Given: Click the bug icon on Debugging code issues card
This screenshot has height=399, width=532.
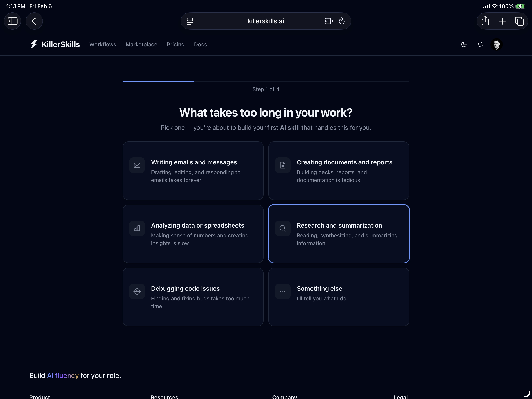Looking at the screenshot, I should tap(137, 291).
